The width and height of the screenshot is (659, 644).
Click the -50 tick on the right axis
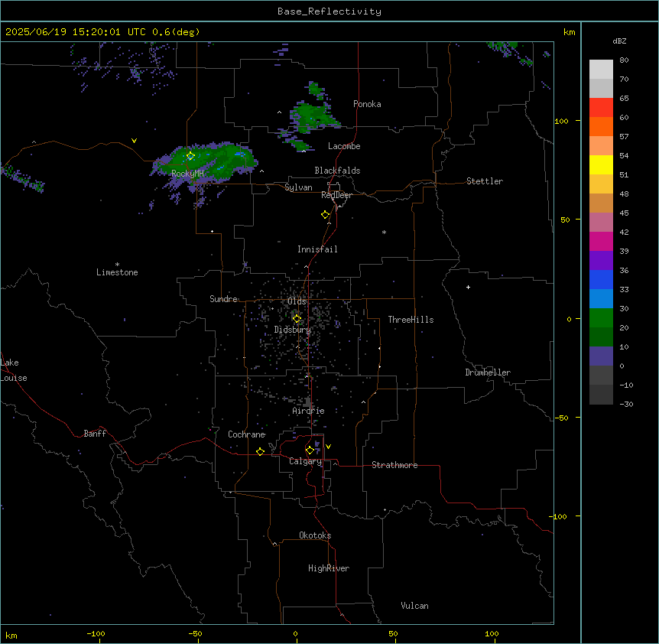coord(561,418)
